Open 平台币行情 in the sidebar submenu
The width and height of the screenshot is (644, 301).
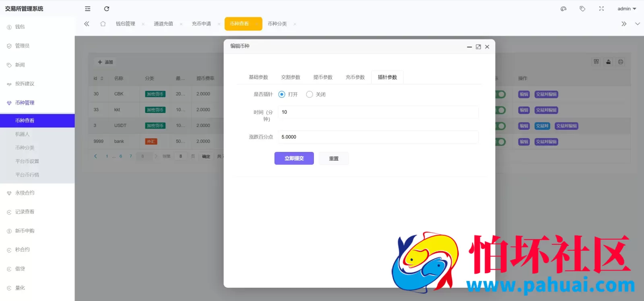(x=37, y=175)
